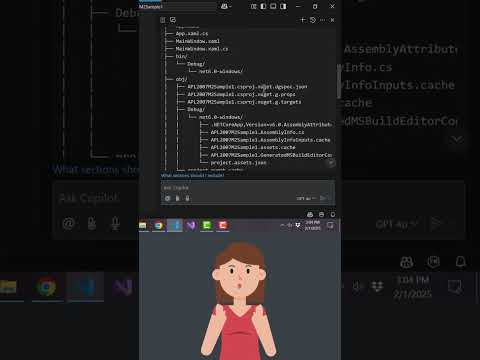Toggle the bottom panel layout icon
The width and height of the screenshot is (480, 360).
[273, 6]
